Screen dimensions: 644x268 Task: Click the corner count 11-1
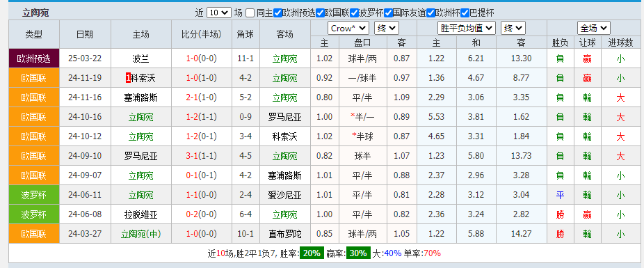click(x=245, y=58)
